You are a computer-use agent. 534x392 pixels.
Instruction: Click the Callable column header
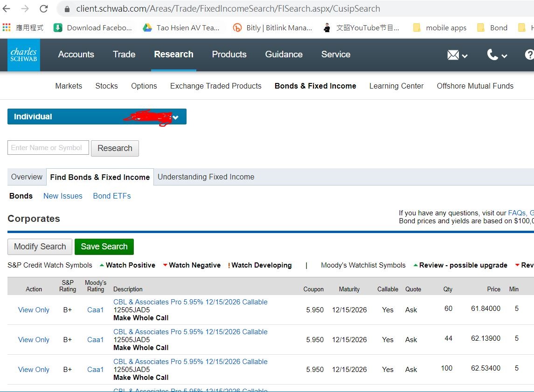(x=388, y=289)
